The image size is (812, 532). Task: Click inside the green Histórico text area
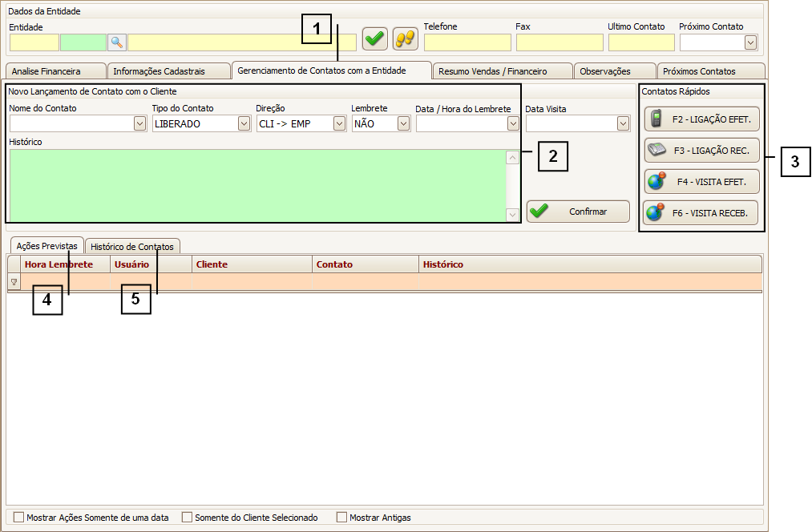(257, 186)
